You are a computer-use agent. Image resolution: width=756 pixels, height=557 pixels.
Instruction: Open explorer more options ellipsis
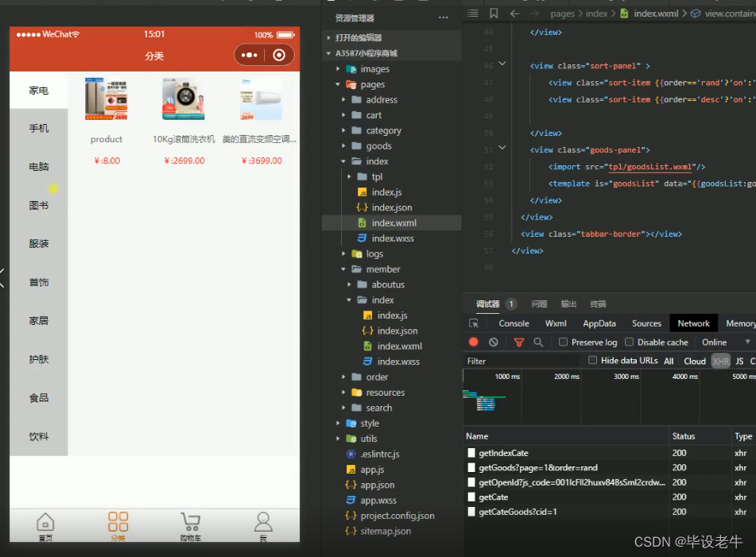tap(443, 17)
